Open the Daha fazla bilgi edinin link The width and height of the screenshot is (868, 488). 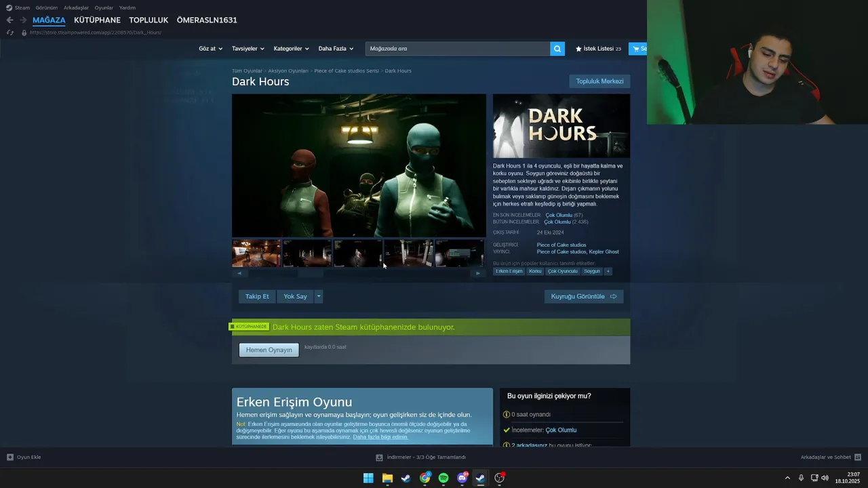pyautogui.click(x=380, y=437)
